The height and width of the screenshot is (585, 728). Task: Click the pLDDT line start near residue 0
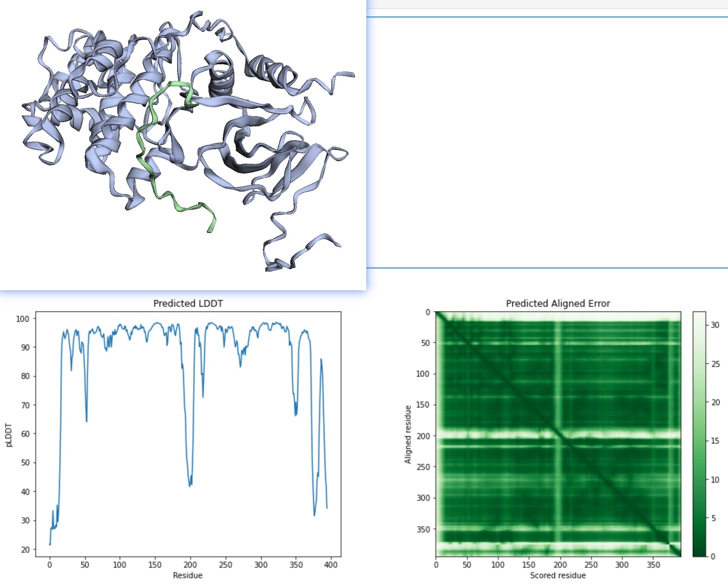click(x=50, y=544)
